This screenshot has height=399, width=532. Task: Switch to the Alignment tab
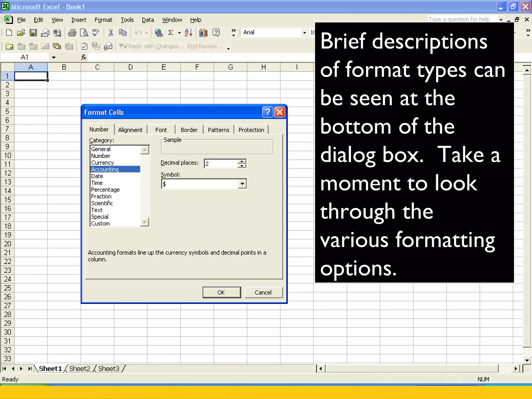(130, 130)
